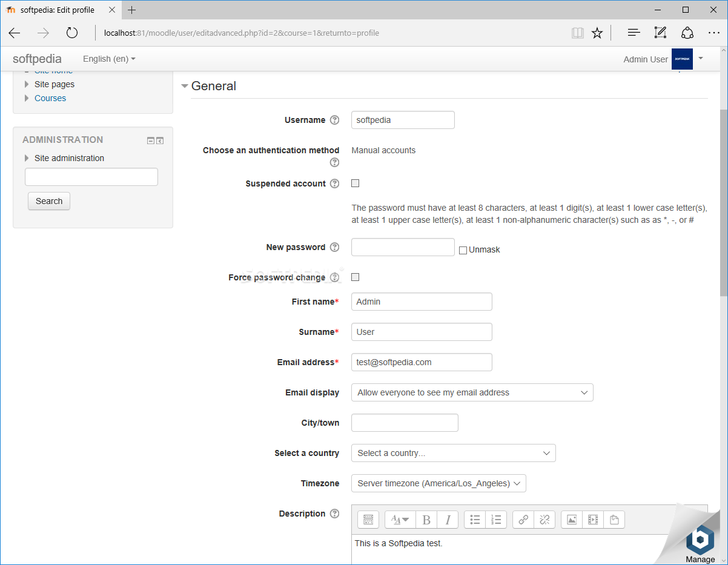Open help for Suspended account
This screenshot has width=728, height=565.
334,183
